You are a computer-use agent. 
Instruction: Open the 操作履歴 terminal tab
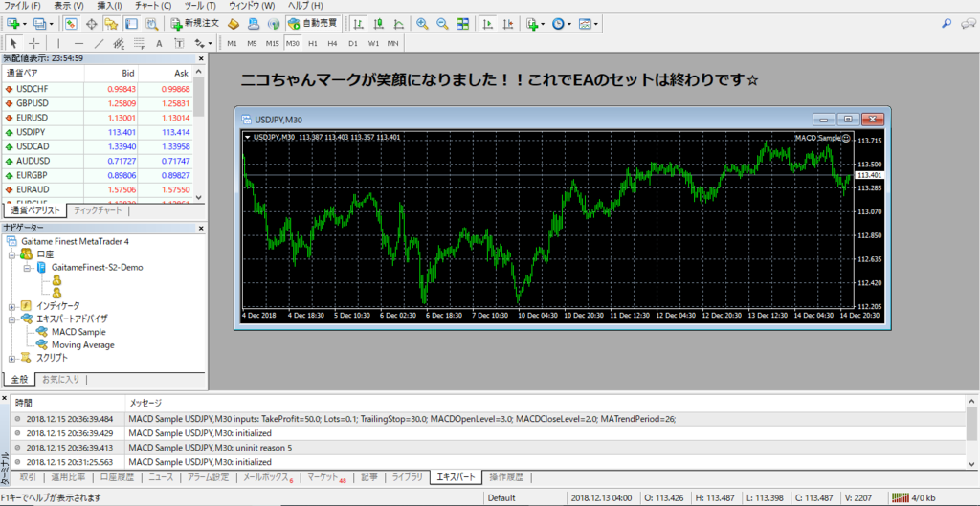click(505, 478)
